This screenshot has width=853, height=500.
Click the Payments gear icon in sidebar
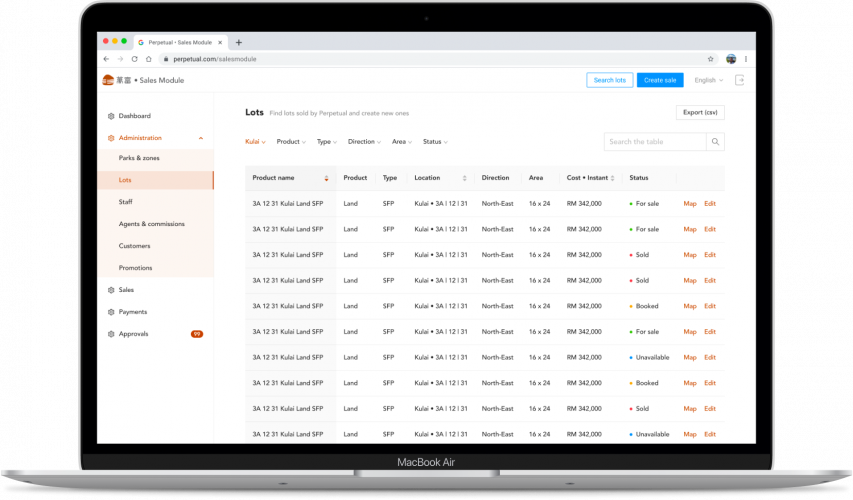click(x=111, y=312)
